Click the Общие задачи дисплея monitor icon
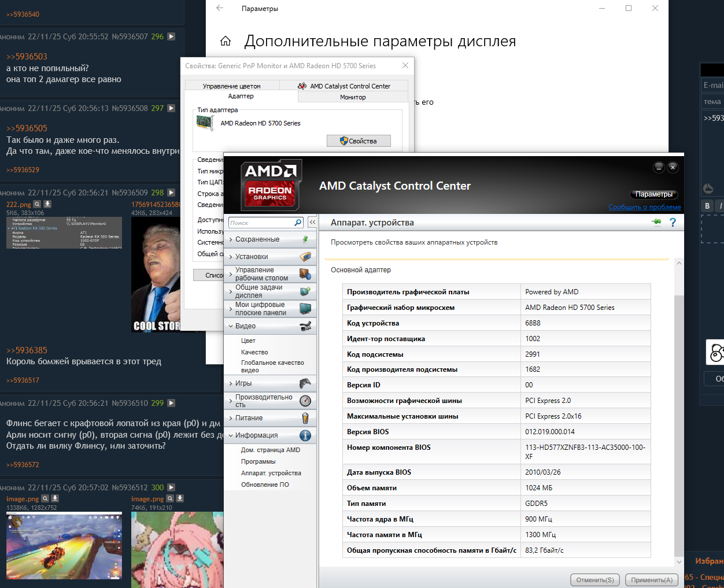 (x=305, y=291)
